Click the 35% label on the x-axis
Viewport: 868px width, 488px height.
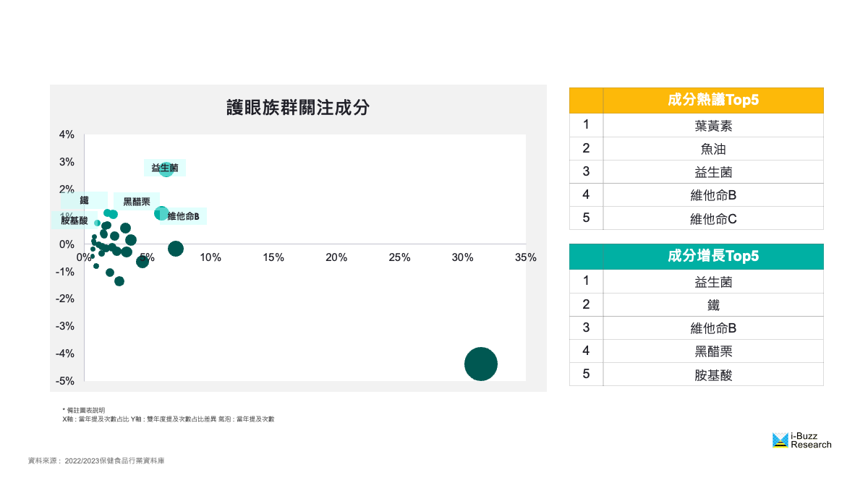525,257
